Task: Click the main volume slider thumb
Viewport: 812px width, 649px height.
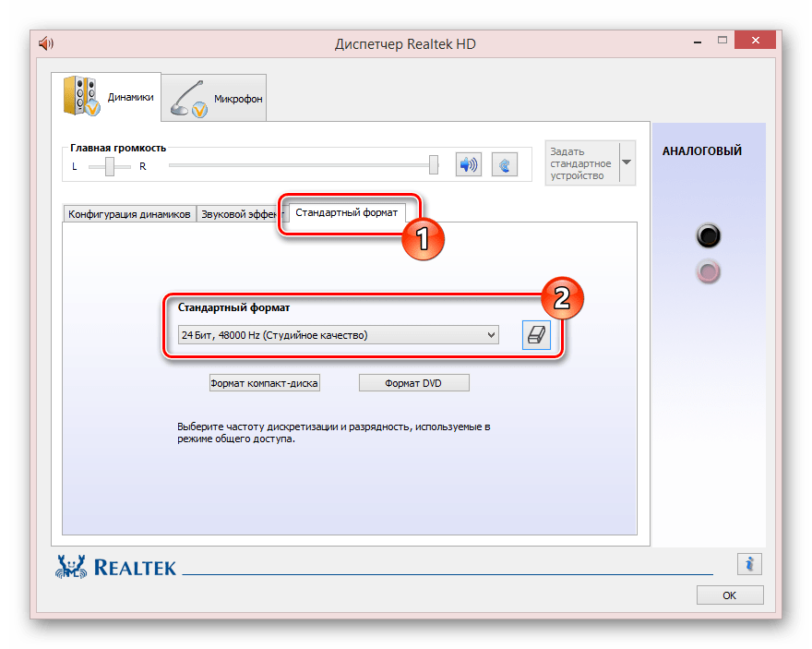Action: tap(434, 165)
